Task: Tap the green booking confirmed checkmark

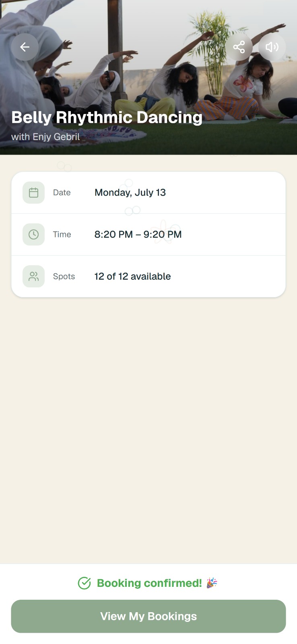Action: (x=84, y=583)
